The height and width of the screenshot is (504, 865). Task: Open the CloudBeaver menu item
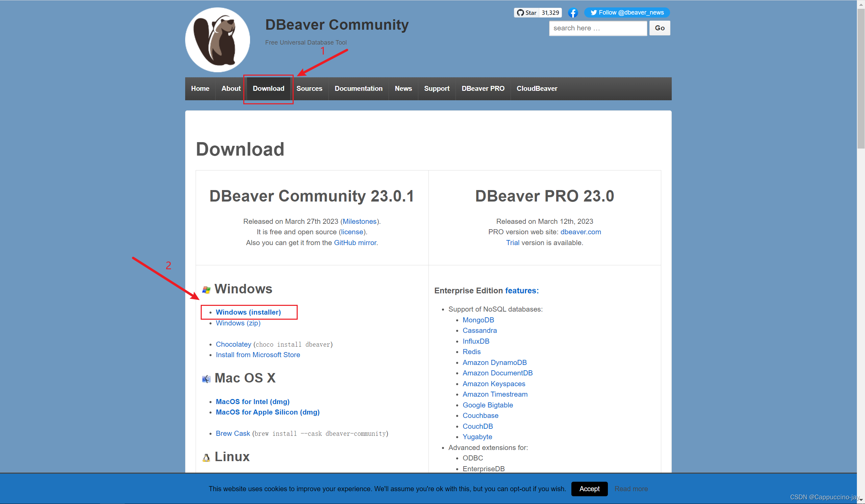point(537,88)
